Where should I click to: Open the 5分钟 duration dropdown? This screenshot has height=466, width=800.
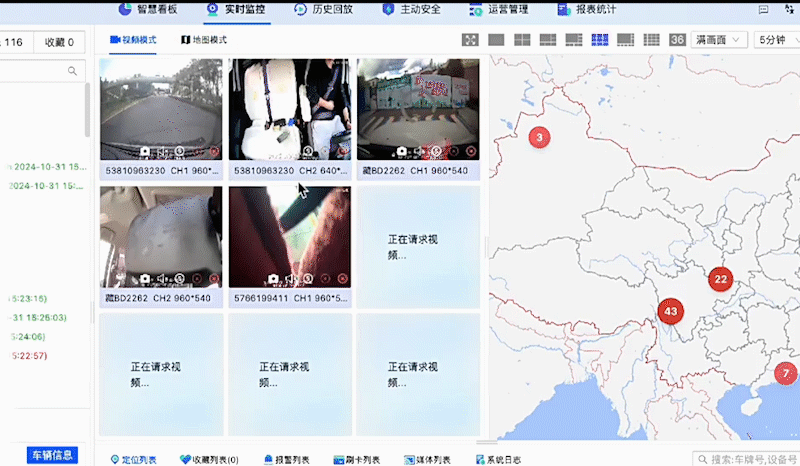pos(777,40)
